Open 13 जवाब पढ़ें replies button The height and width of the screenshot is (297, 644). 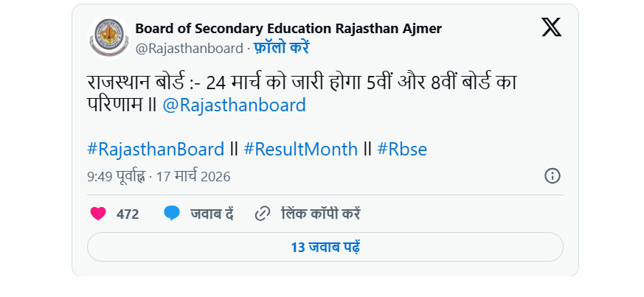click(325, 247)
